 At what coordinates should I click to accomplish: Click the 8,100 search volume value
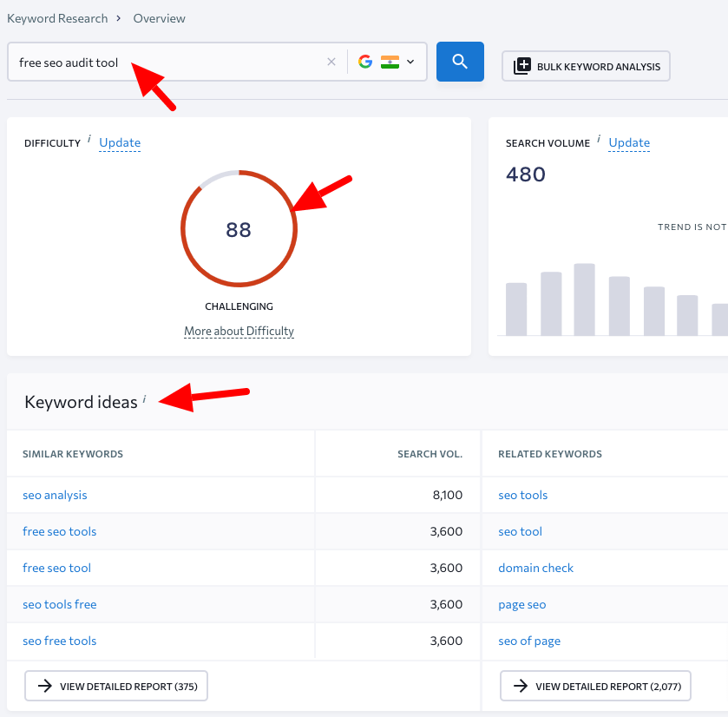[x=448, y=495]
